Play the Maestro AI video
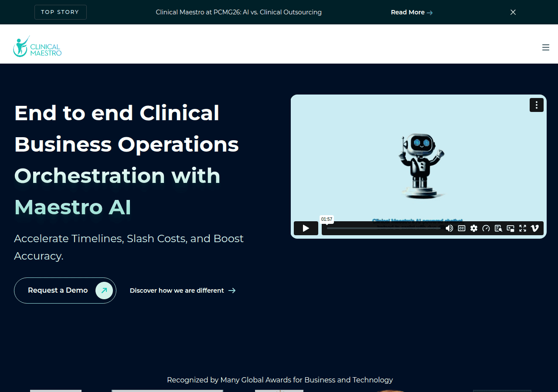The image size is (558, 392). tap(306, 228)
